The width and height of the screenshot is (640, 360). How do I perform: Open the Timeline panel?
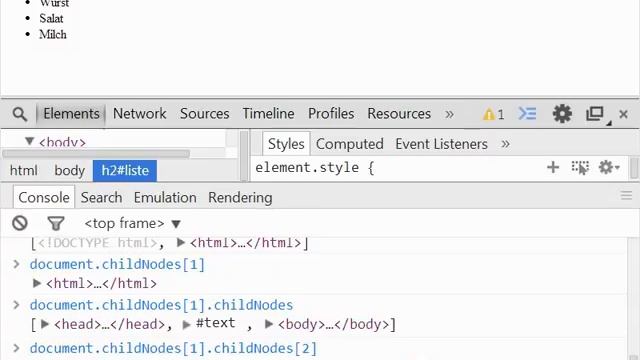point(268,114)
